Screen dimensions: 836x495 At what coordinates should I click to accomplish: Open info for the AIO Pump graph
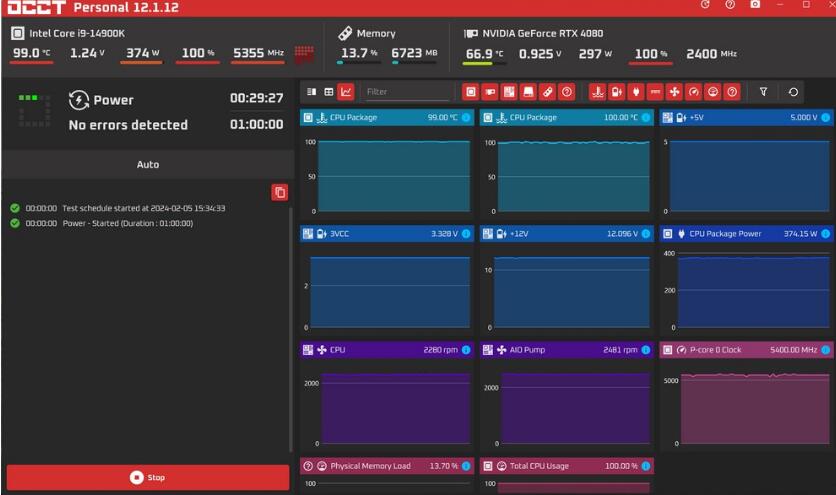click(x=646, y=350)
